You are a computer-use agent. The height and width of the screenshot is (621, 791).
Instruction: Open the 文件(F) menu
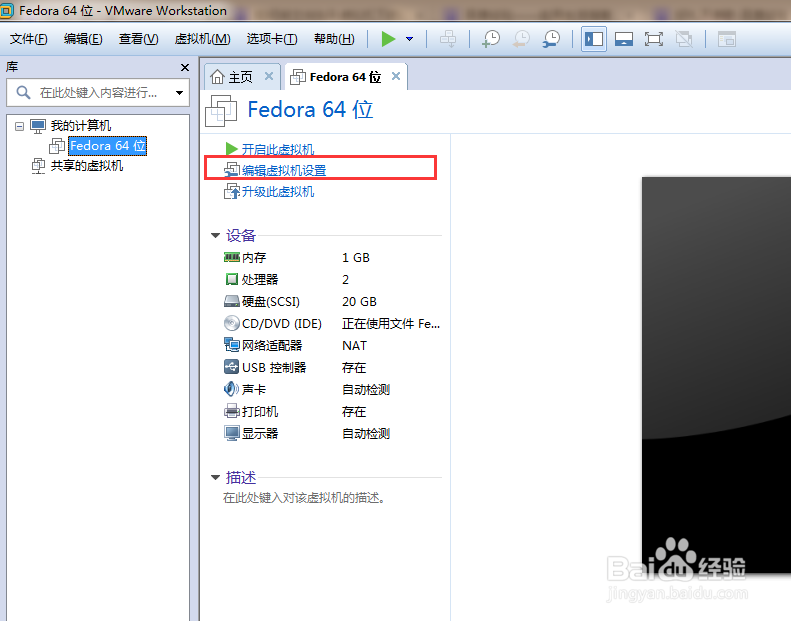pos(29,39)
